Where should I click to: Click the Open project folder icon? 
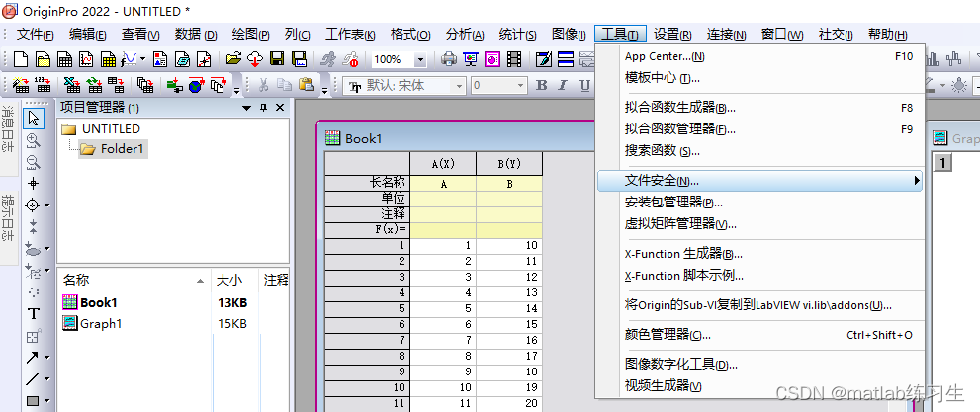tap(233, 60)
